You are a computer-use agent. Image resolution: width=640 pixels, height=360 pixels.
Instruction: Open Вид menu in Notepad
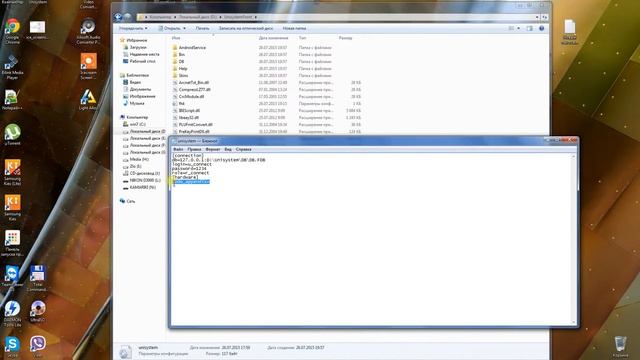[x=228, y=149]
